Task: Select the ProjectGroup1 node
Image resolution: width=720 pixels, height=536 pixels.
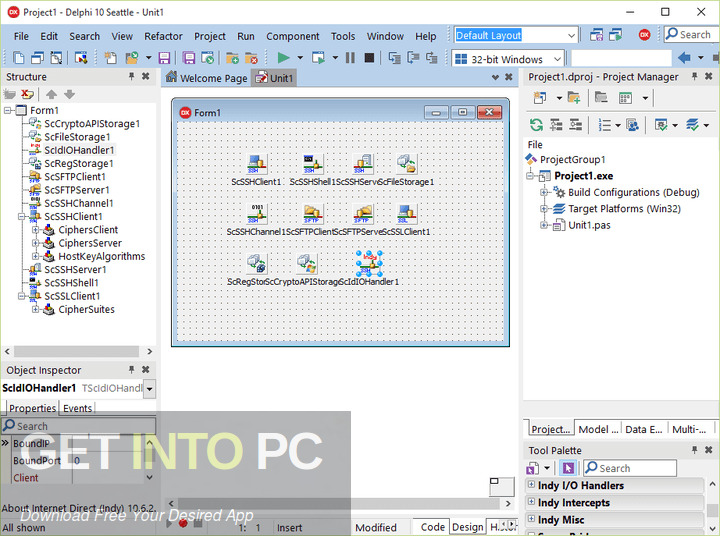Action: coord(572,159)
